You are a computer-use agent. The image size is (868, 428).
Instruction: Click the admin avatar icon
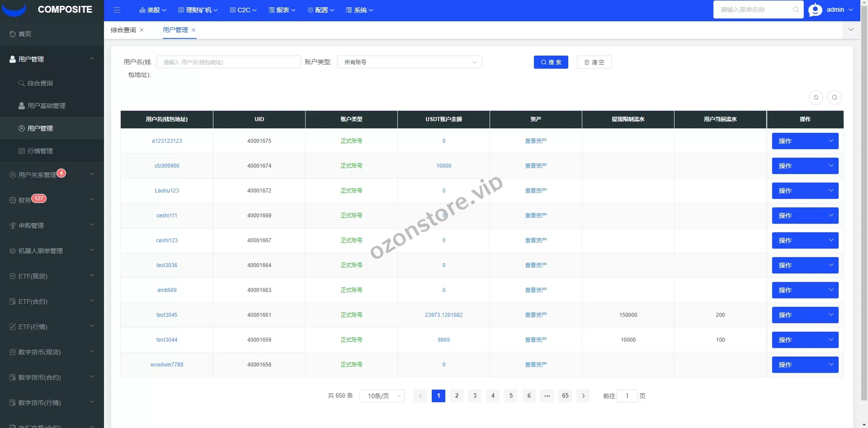pyautogui.click(x=815, y=10)
